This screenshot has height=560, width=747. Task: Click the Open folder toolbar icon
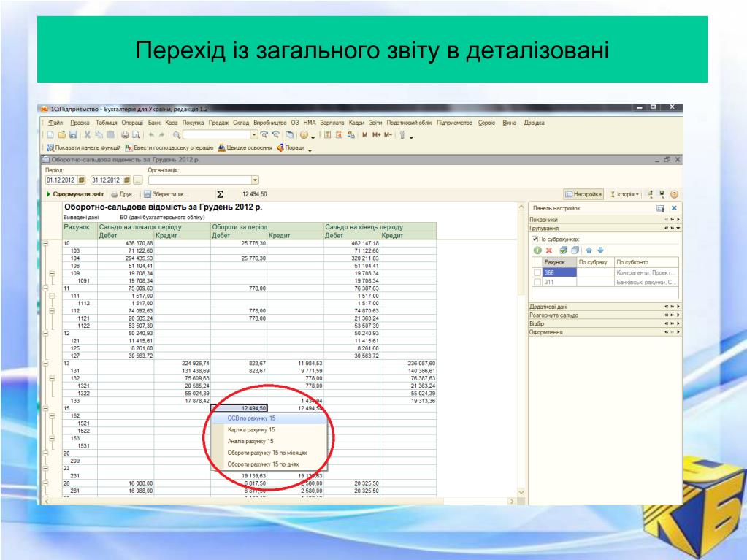coord(61,135)
